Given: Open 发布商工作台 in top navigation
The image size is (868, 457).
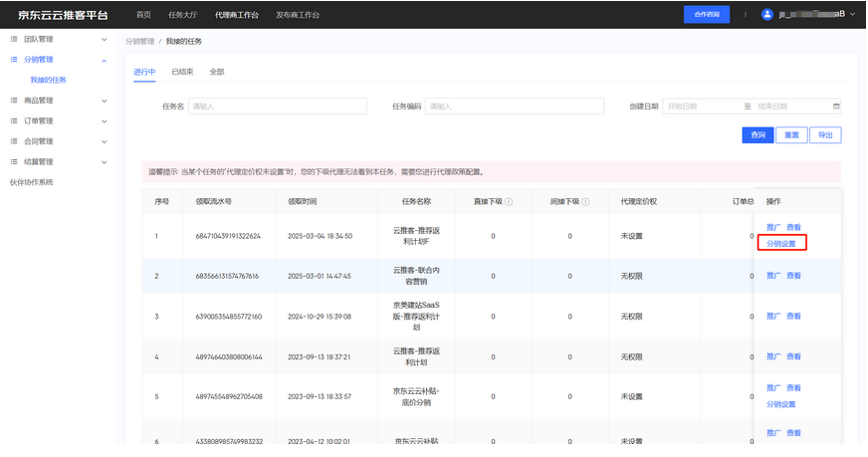Looking at the screenshot, I should (298, 15).
